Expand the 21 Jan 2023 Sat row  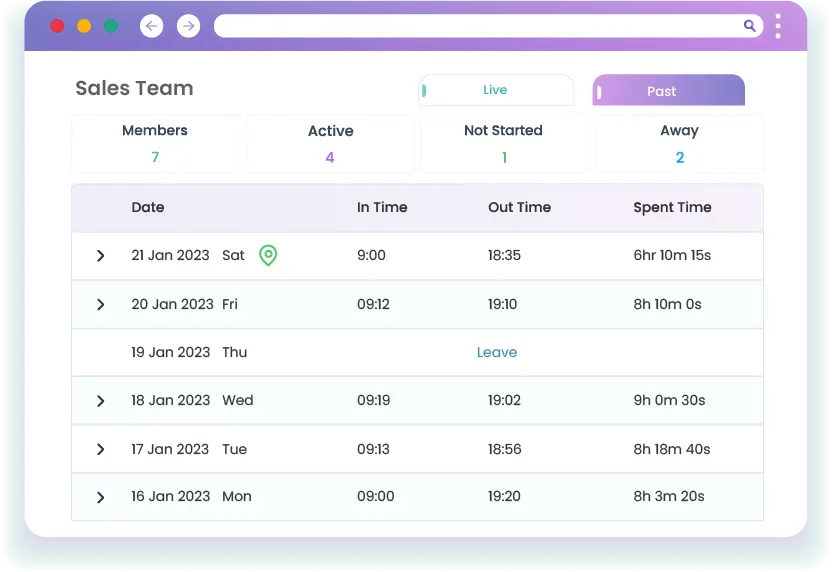tap(100, 256)
